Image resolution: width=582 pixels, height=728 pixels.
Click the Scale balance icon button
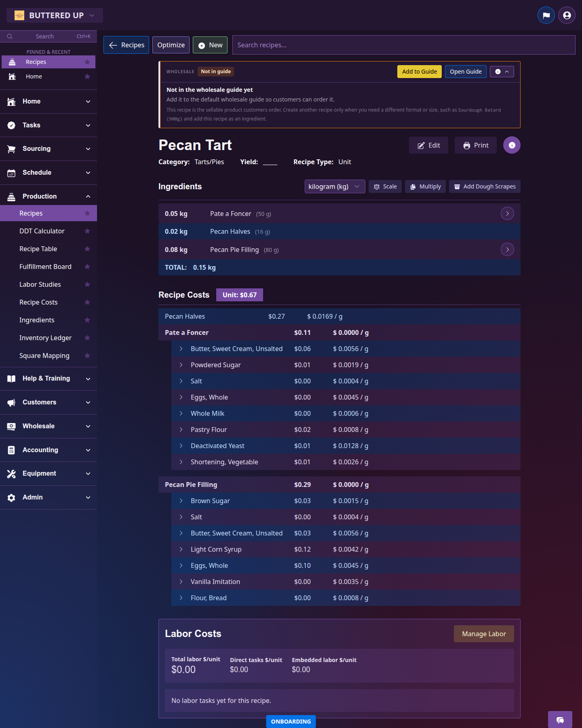pos(385,186)
